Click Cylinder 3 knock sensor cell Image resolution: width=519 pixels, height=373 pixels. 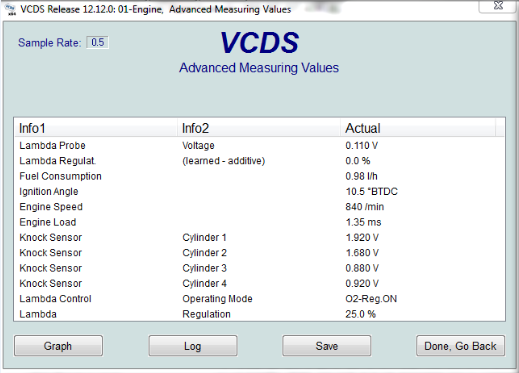[204, 268]
